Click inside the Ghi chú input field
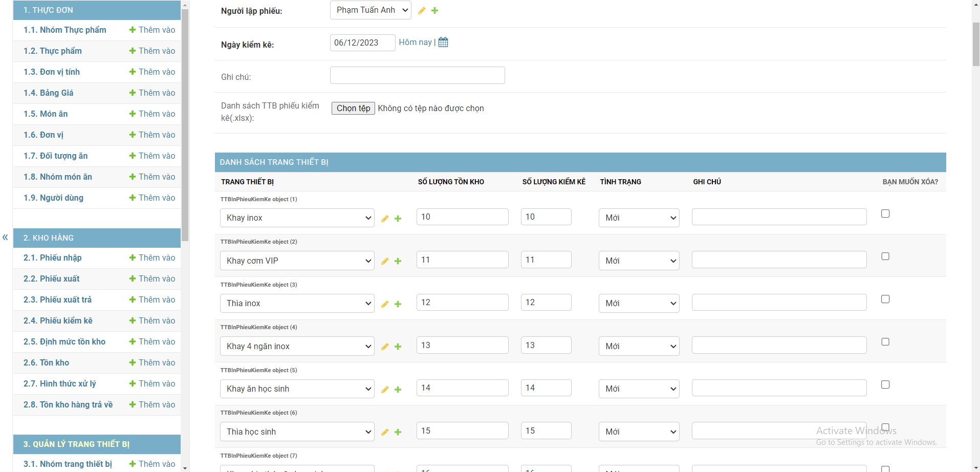Screen dimensions: 980x472 (417, 75)
